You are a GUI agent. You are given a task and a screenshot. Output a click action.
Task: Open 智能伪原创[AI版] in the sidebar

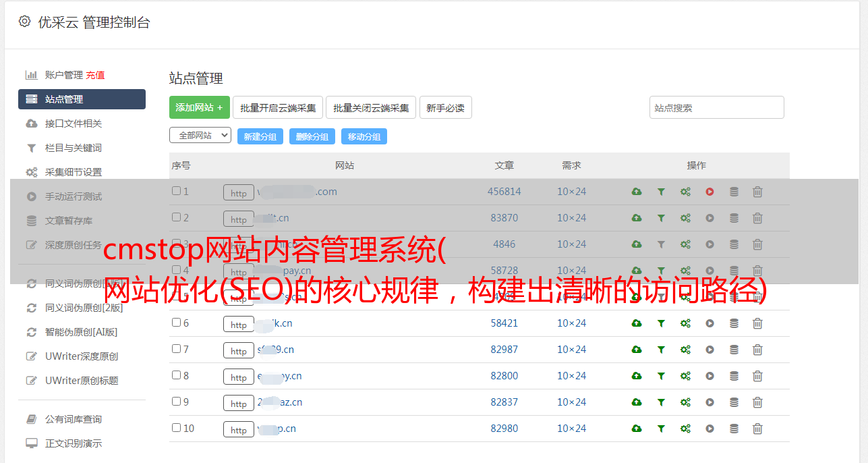(x=82, y=332)
